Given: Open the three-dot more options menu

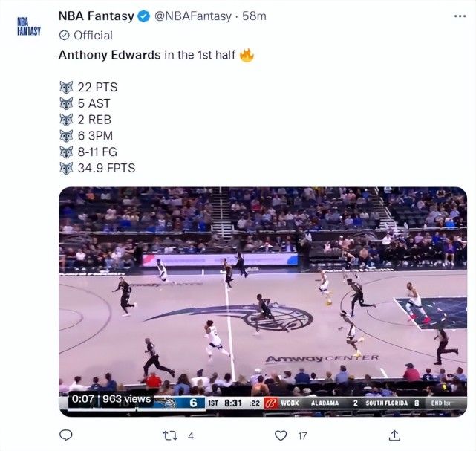Looking at the screenshot, I should pyautogui.click(x=460, y=16).
